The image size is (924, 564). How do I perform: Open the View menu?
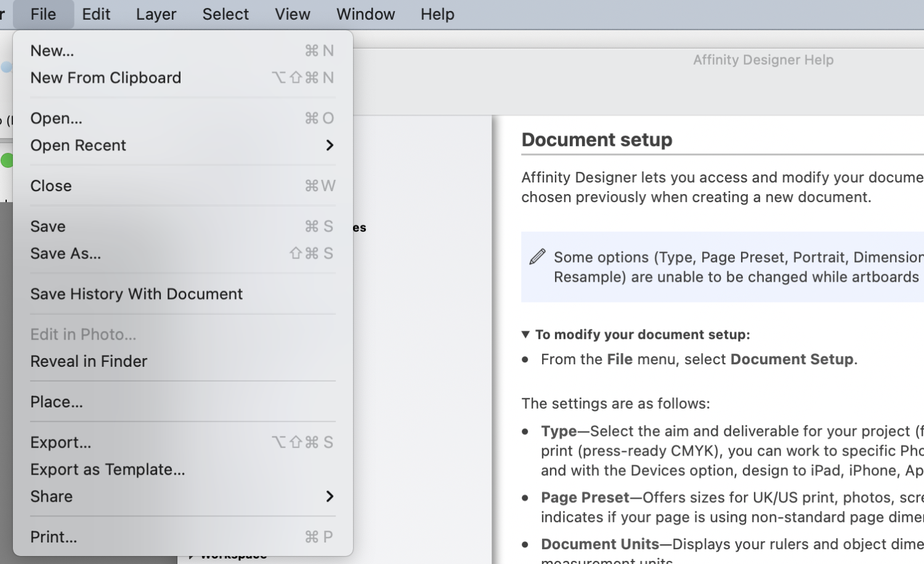pyautogui.click(x=292, y=14)
